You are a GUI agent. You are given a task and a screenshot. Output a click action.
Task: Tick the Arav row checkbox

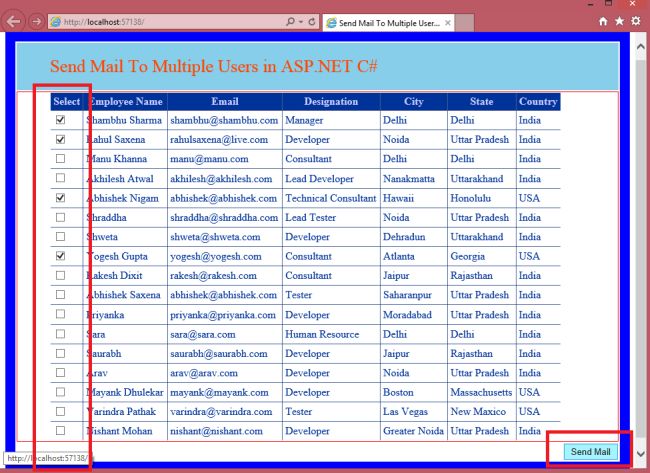(x=61, y=372)
